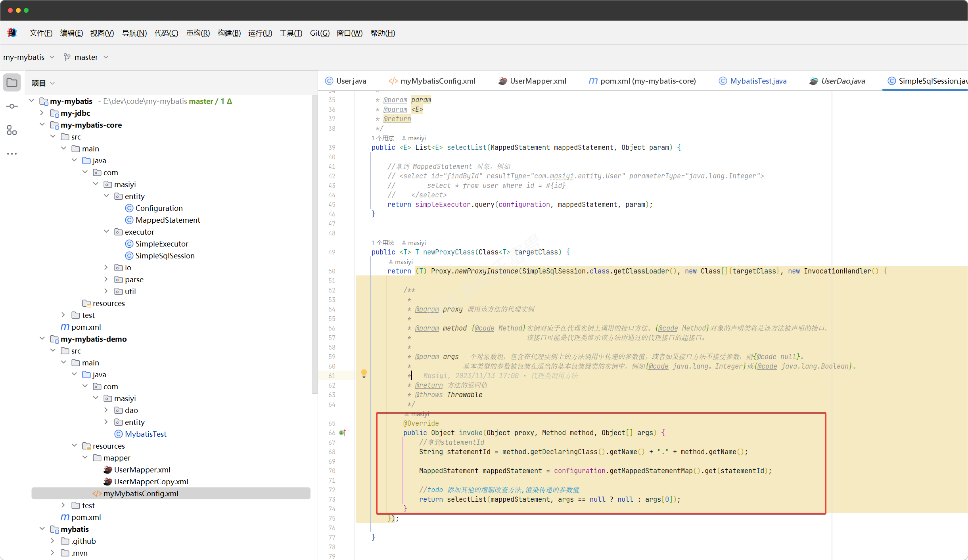Collapse the executor package
The height and width of the screenshot is (560, 968).
(106, 231)
